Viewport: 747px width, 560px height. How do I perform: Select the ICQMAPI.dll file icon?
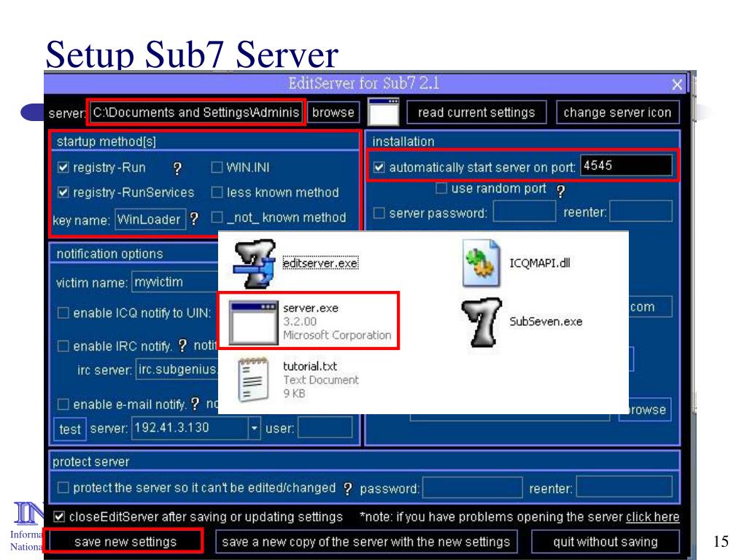[x=481, y=263]
